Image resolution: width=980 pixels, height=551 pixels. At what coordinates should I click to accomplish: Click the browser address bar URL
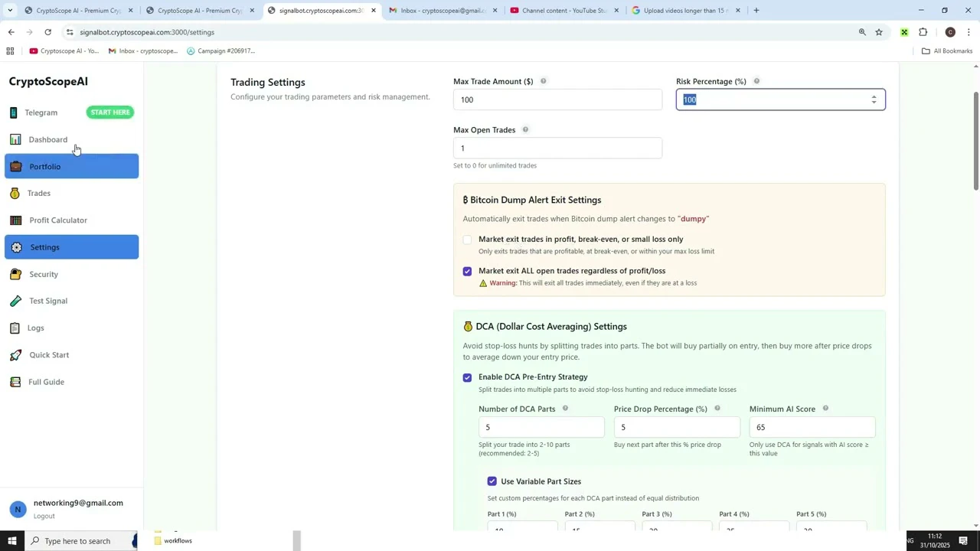(x=147, y=32)
